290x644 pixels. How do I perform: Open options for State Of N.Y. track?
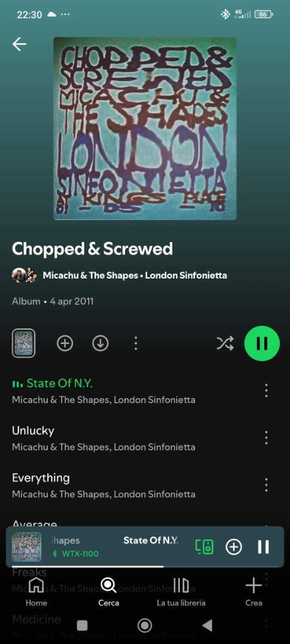pos(266,391)
